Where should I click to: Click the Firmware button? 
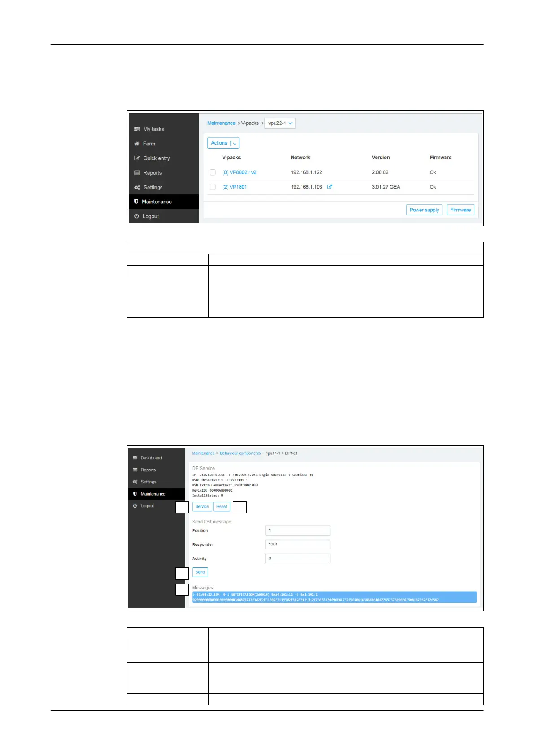click(x=460, y=210)
